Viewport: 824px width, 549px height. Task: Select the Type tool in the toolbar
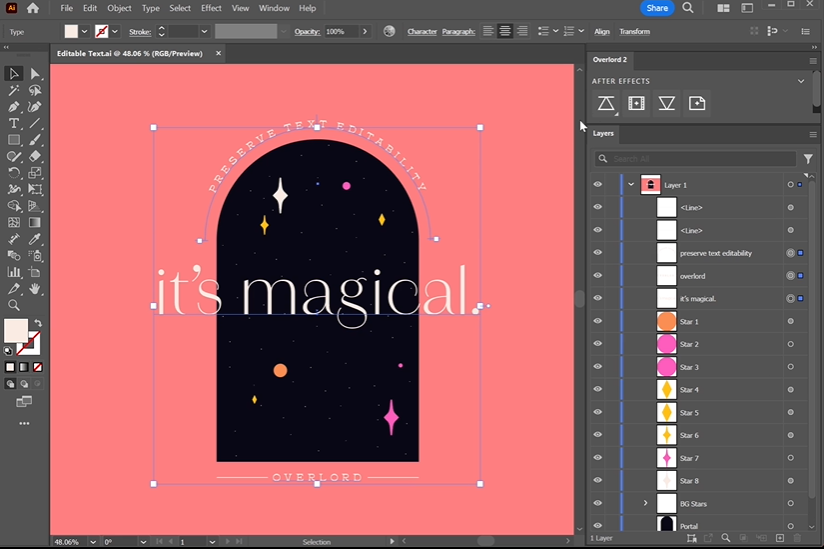(14, 123)
